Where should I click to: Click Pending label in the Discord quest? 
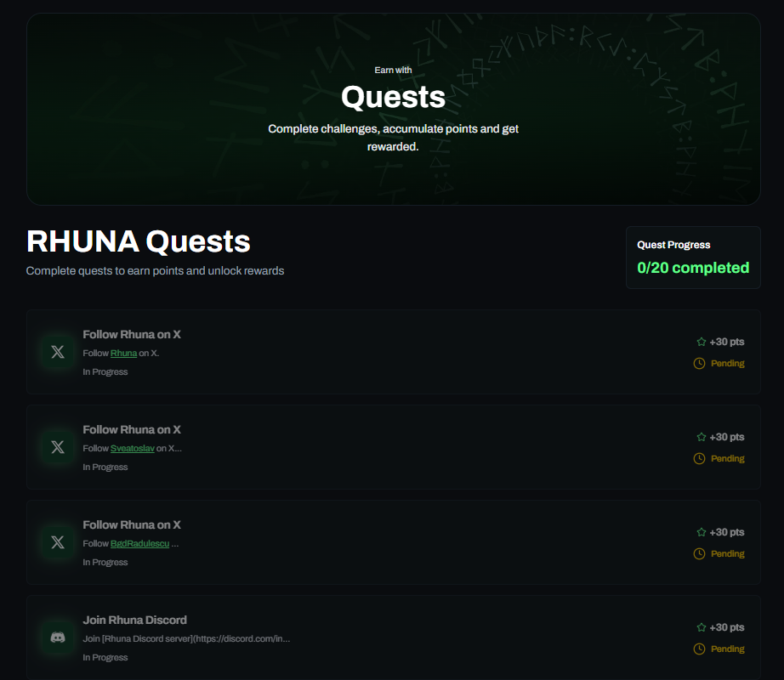coord(728,649)
